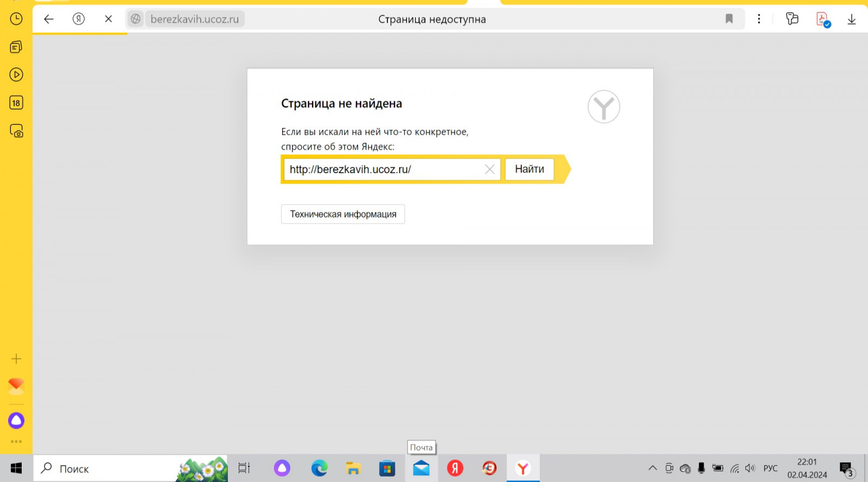Click the berezkavih.ucoz.ru address bar

pyautogui.click(x=194, y=20)
